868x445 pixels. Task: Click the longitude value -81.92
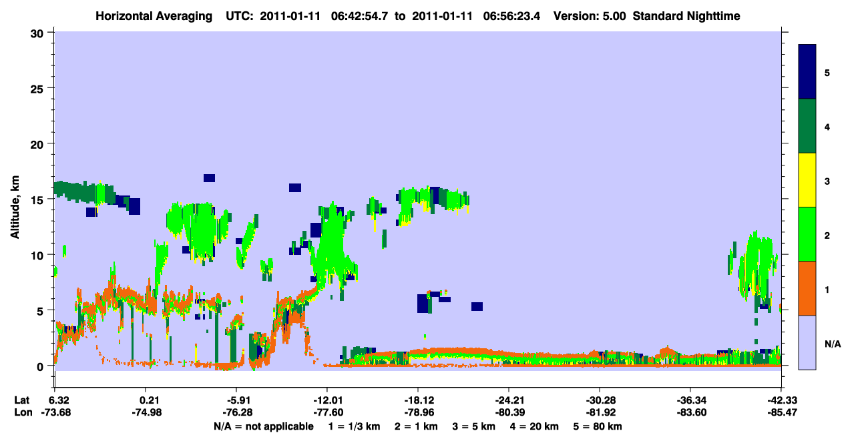click(600, 412)
